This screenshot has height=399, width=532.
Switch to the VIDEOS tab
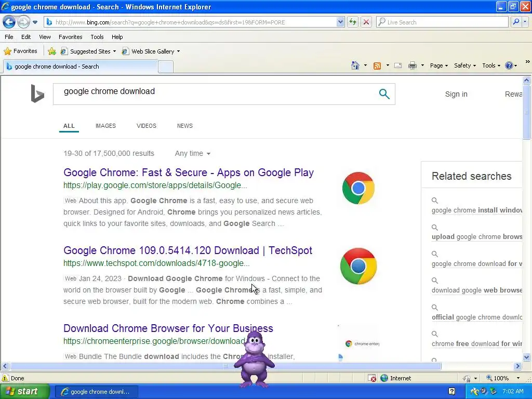146,126
